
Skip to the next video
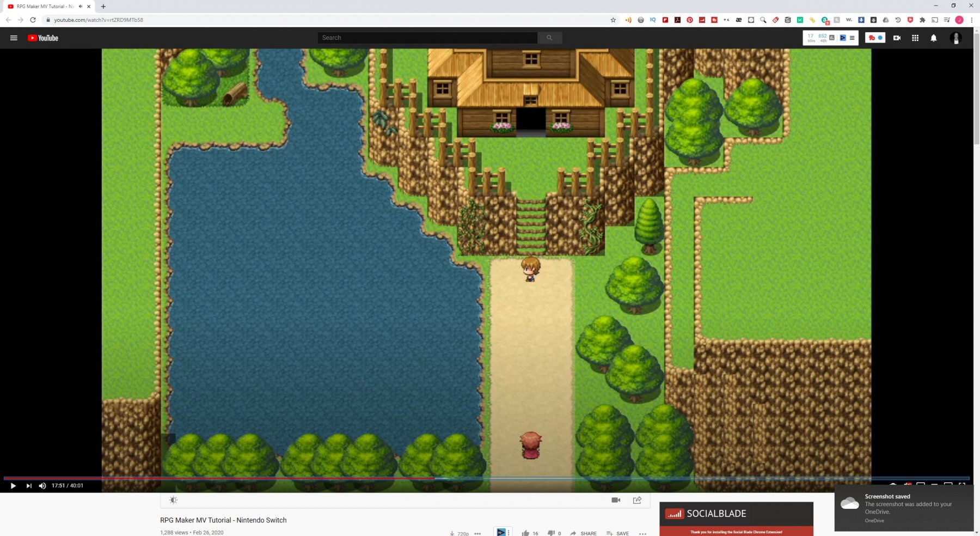29,485
